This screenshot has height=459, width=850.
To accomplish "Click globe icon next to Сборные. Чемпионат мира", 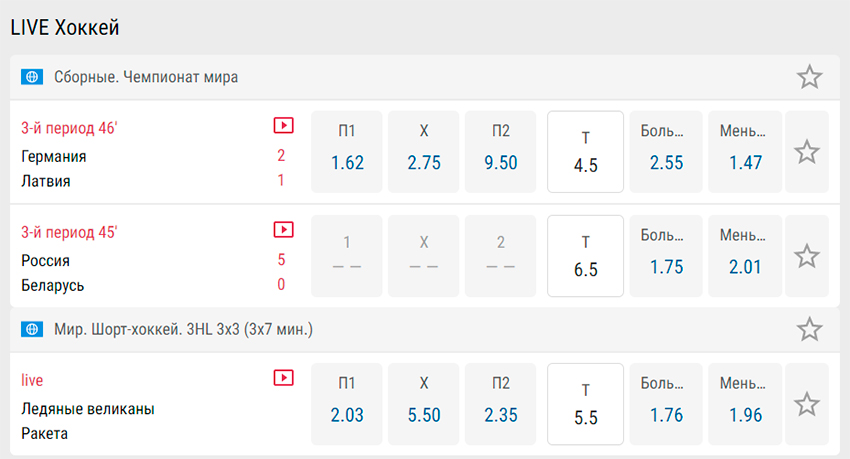I will click(32, 77).
